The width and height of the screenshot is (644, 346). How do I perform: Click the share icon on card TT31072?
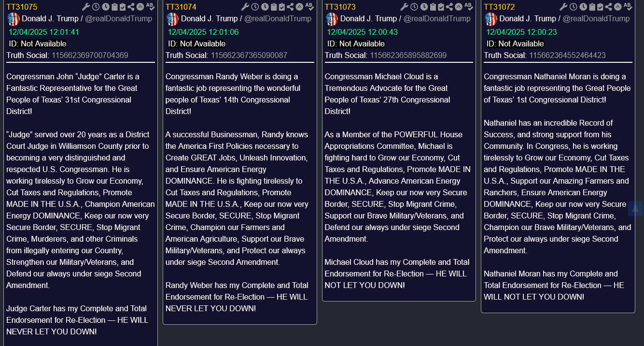pos(608,7)
